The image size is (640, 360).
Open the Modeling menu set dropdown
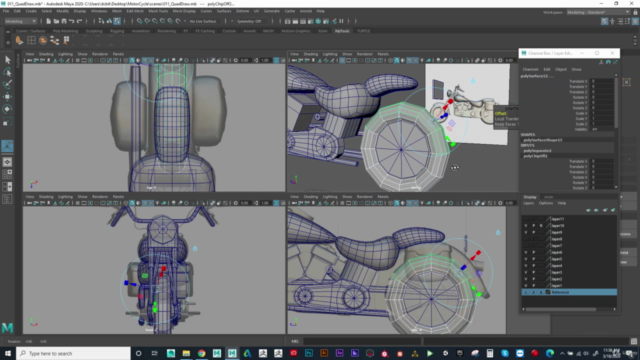(x=20, y=21)
